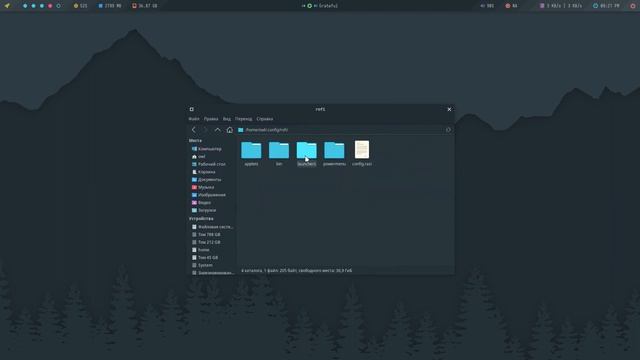Click the reload icon right of path bar
The image size is (640, 360).
(448, 130)
